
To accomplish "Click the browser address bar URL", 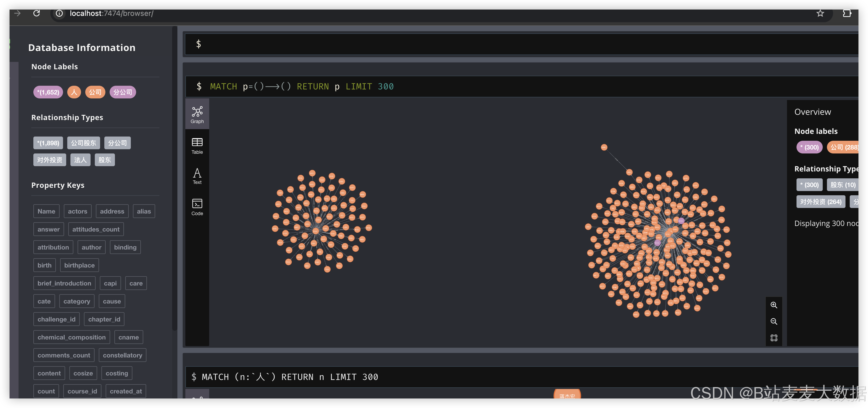I will 111,13.
